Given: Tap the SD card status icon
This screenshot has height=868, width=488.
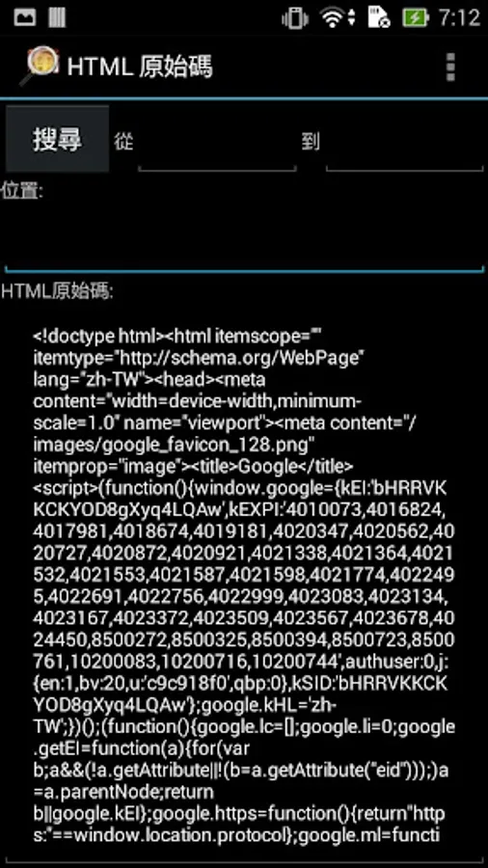Looking at the screenshot, I should click(379, 17).
